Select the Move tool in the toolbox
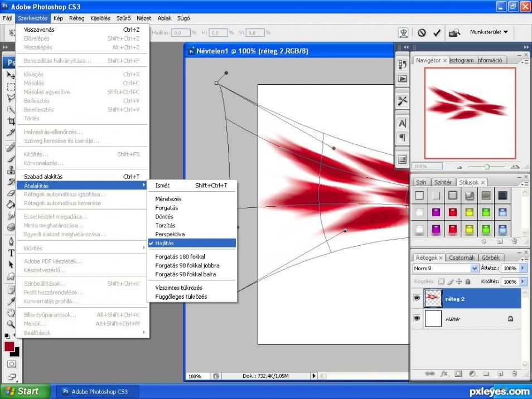Screen dimensions: 532x399 click(x=11, y=75)
